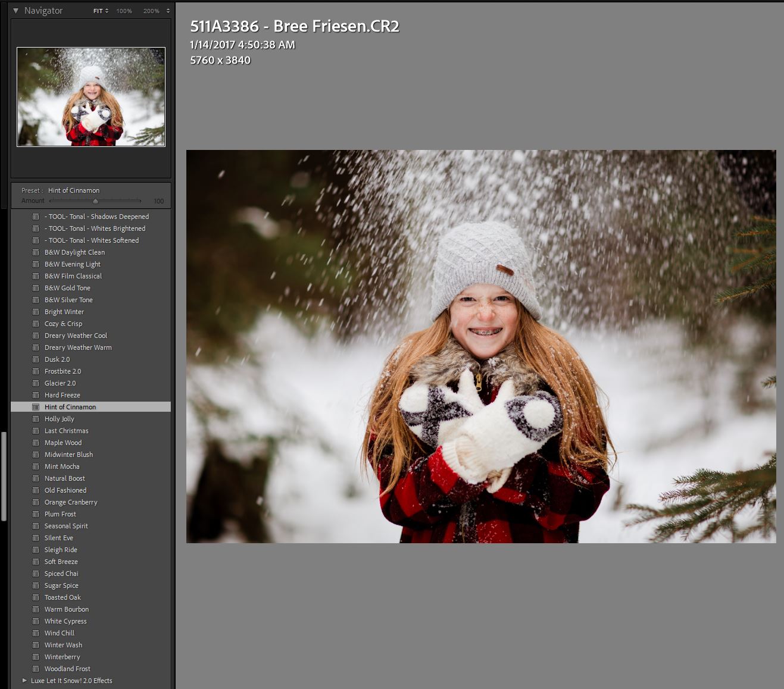Select 100% zoom level in Navigator
The image size is (784, 689).
pyautogui.click(x=123, y=10)
